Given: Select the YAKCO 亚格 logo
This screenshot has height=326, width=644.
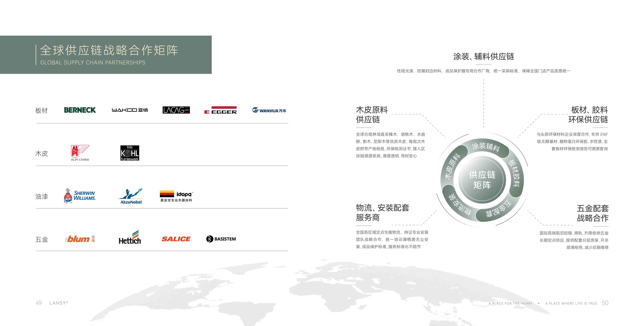Looking at the screenshot, I should (x=130, y=110).
